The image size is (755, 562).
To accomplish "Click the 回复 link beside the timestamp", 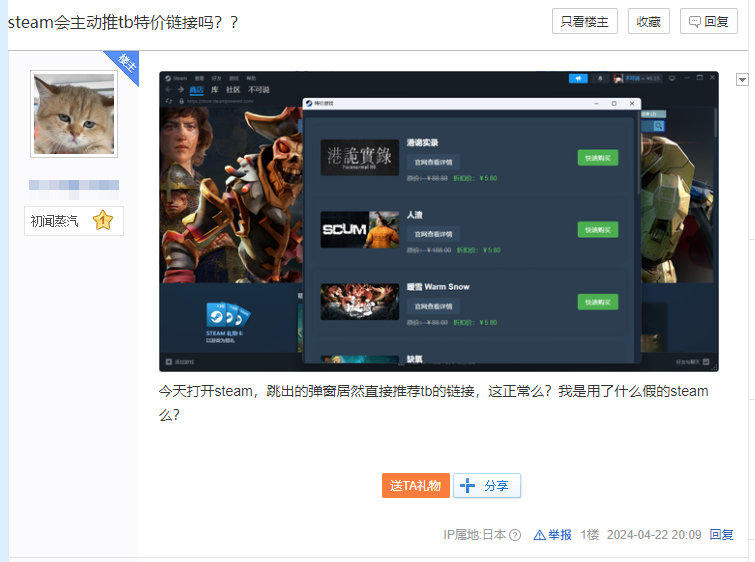I will (x=721, y=535).
